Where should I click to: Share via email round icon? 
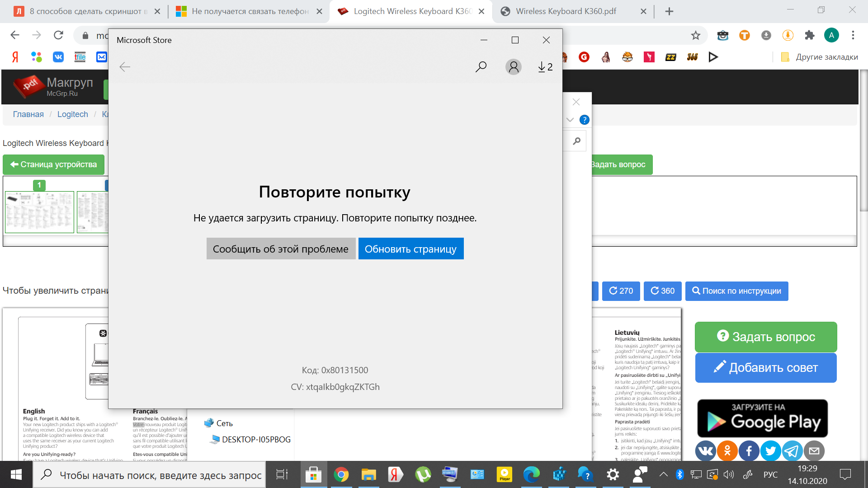coord(814,450)
